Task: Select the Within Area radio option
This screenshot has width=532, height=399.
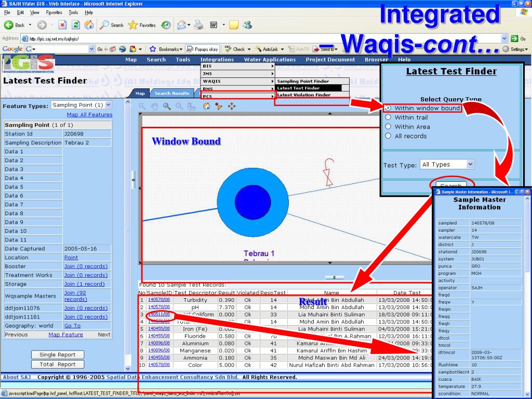Action: click(x=388, y=126)
